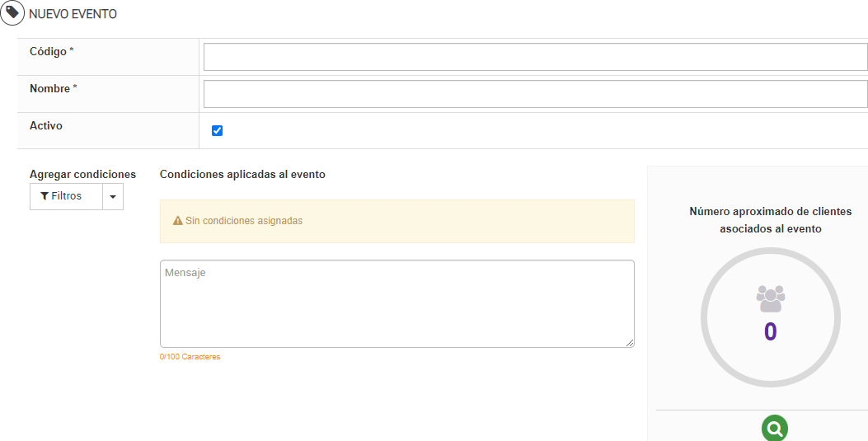Focus the Código input field
The width and height of the screenshot is (868, 441).
point(535,57)
